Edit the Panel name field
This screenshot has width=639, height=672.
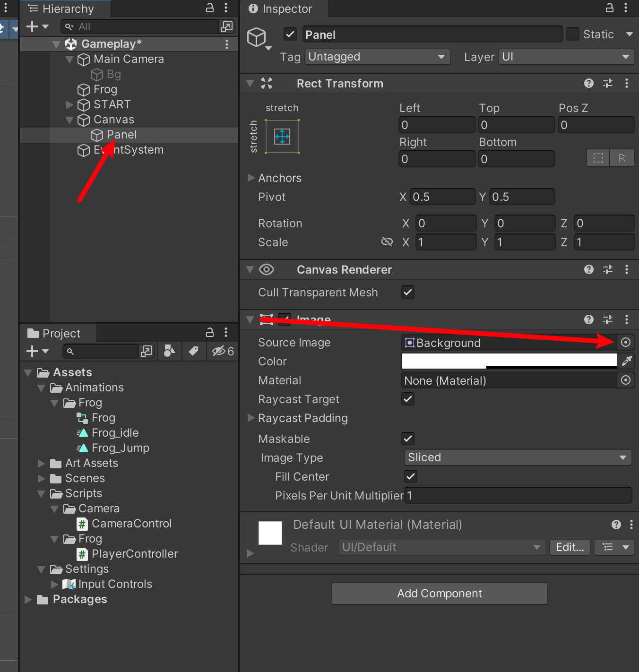(x=432, y=34)
